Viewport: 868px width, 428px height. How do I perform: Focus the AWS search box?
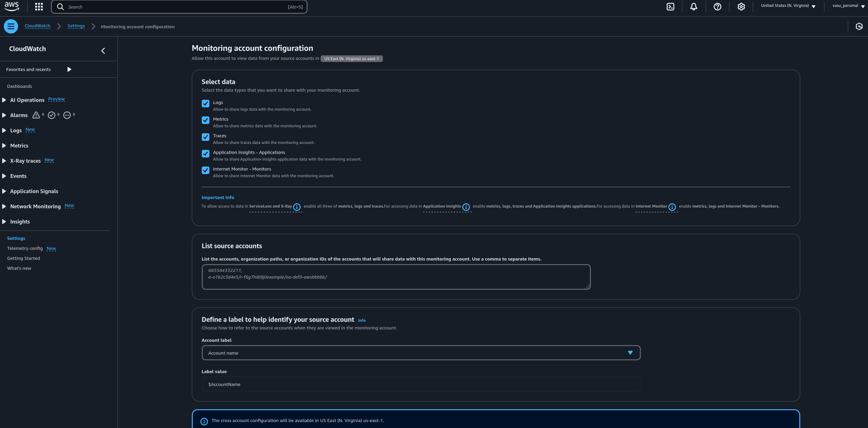[x=179, y=7]
